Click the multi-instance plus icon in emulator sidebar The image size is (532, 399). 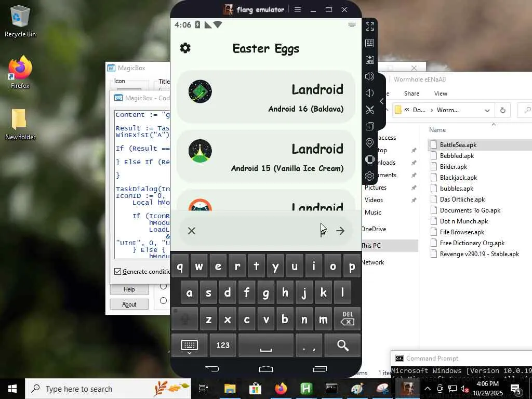(x=370, y=126)
